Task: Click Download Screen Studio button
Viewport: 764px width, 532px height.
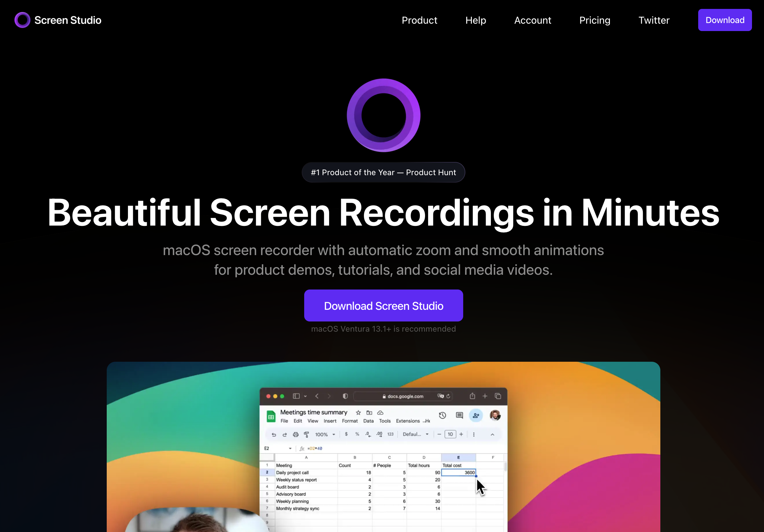Action: [383, 305]
